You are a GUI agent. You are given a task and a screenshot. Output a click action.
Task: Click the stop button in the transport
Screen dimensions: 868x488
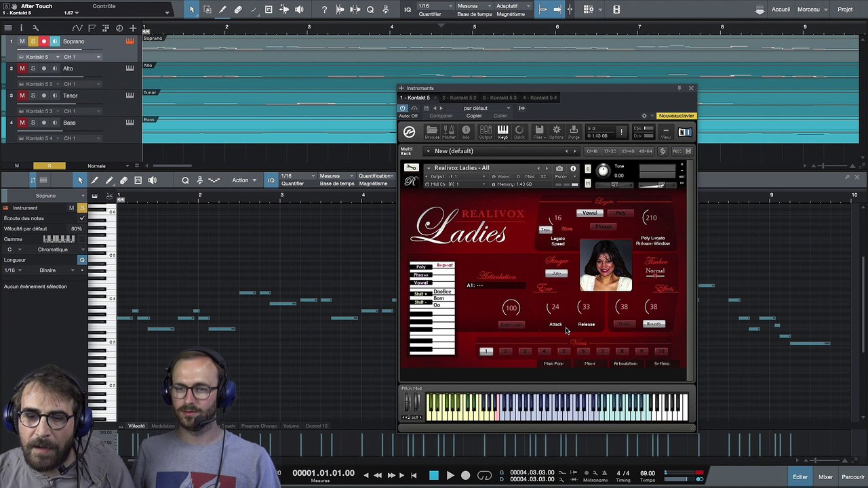(x=434, y=476)
